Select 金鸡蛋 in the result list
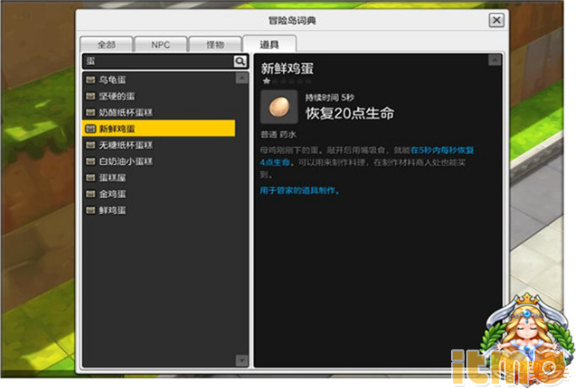 click(x=159, y=194)
